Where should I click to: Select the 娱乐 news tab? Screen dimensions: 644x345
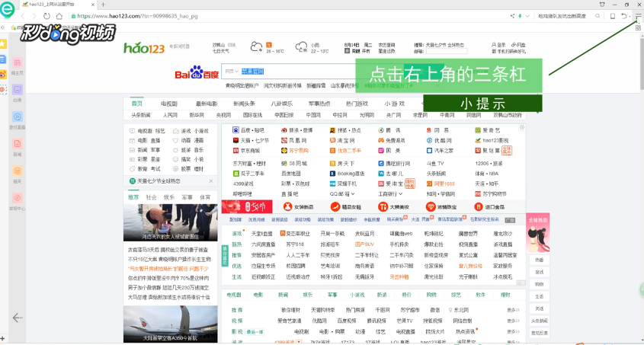pyautogui.click(x=169, y=197)
